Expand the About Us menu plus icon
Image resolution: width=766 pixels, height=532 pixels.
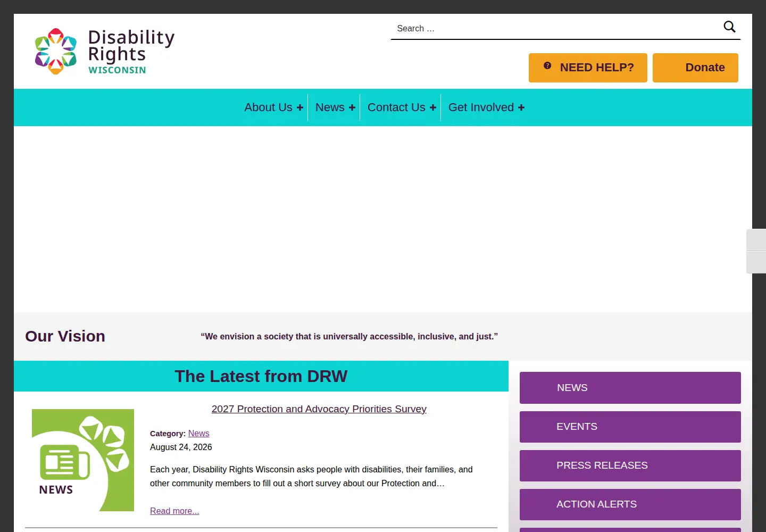pos(300,107)
